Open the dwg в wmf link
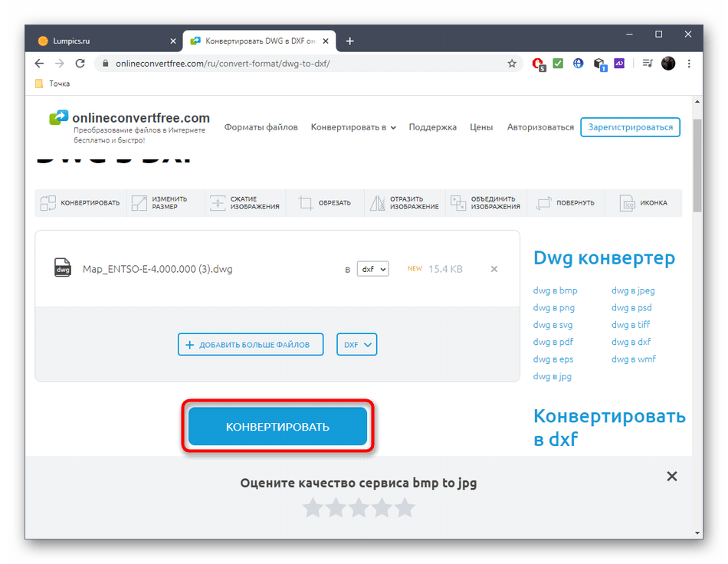This screenshot has width=728, height=564. click(x=633, y=359)
